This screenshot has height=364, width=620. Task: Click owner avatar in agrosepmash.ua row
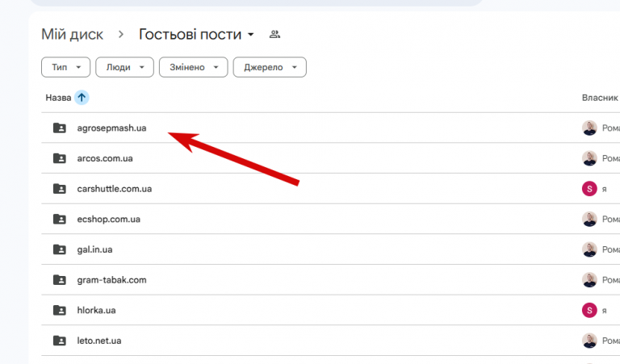click(589, 128)
